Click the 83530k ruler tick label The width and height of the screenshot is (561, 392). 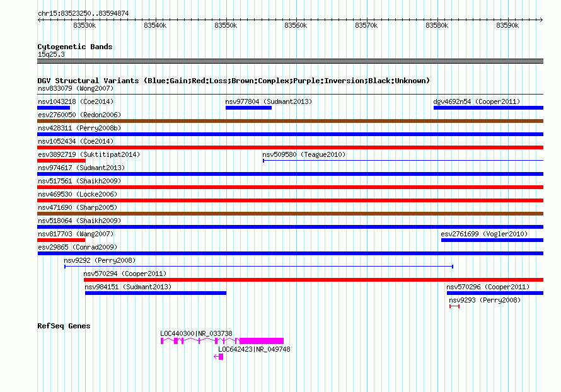coord(84,25)
